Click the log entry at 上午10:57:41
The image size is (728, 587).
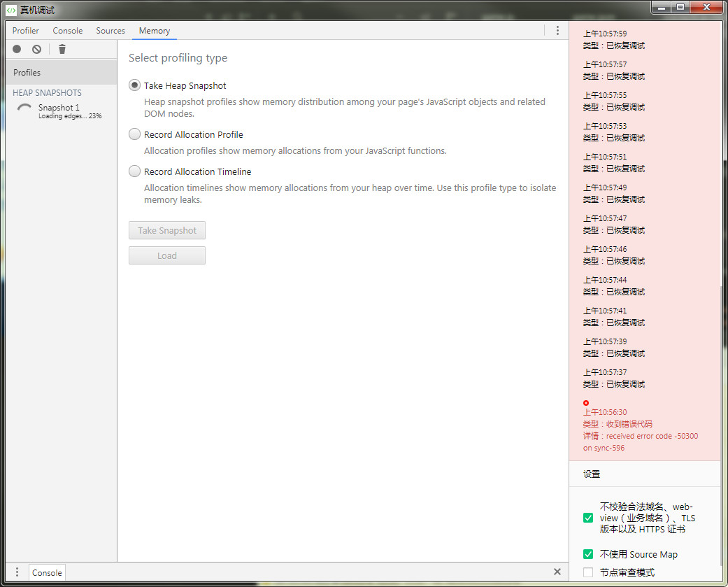pos(614,316)
